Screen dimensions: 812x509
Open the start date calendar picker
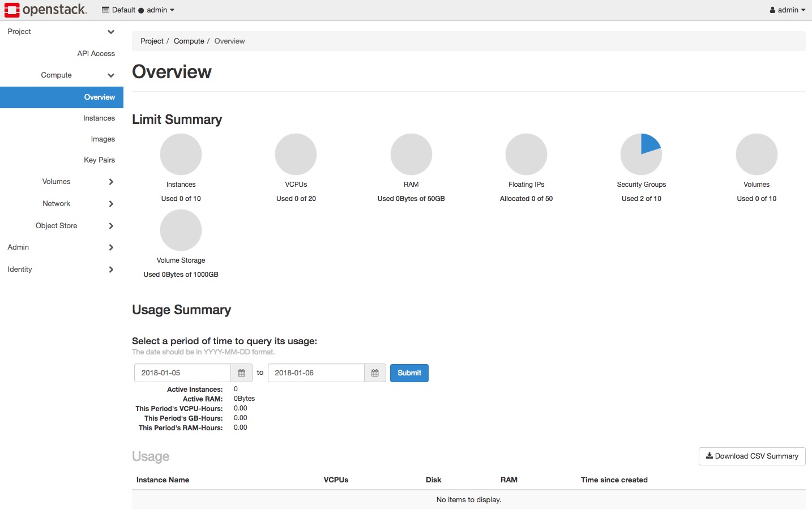pos(241,373)
